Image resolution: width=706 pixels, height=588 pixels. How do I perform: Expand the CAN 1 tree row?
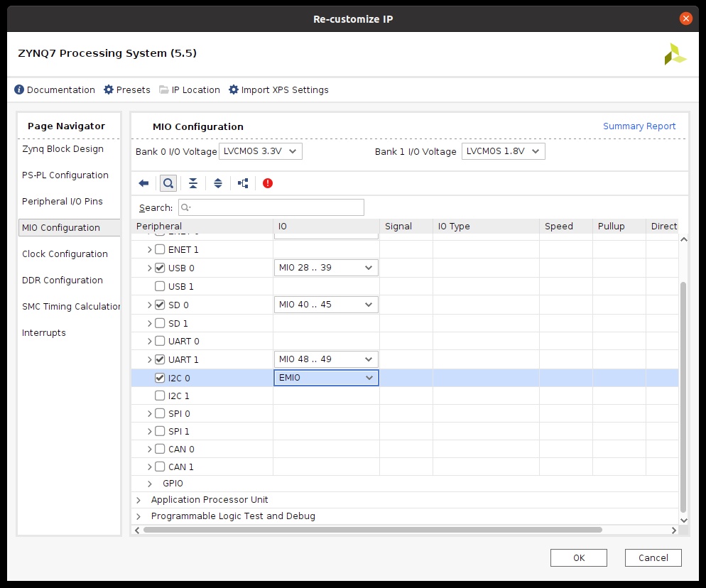click(x=149, y=467)
